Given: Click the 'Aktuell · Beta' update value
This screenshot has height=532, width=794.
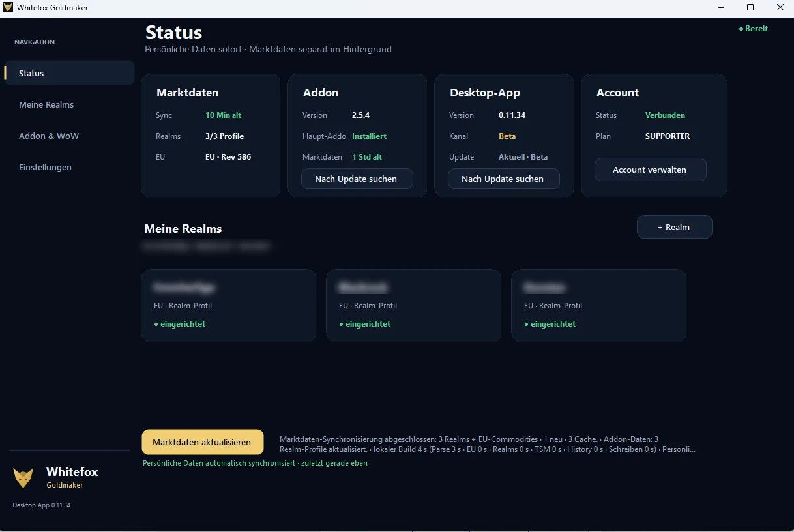Looking at the screenshot, I should pos(523,157).
